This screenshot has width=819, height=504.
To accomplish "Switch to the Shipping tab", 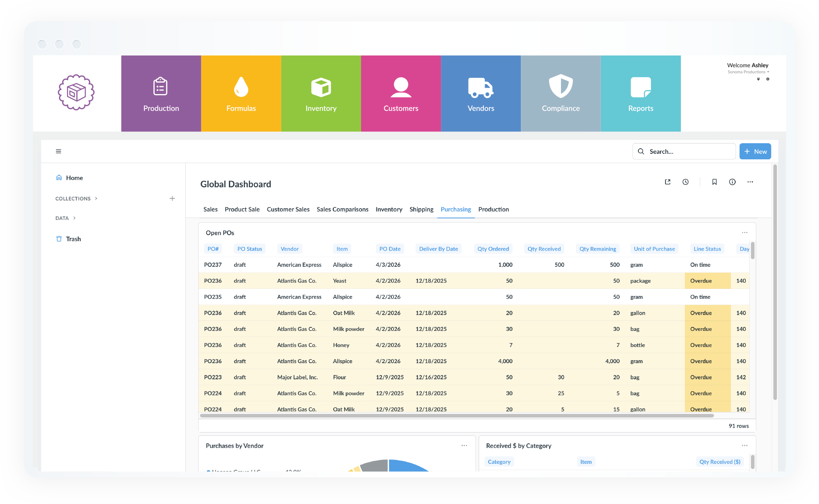I will click(x=421, y=209).
